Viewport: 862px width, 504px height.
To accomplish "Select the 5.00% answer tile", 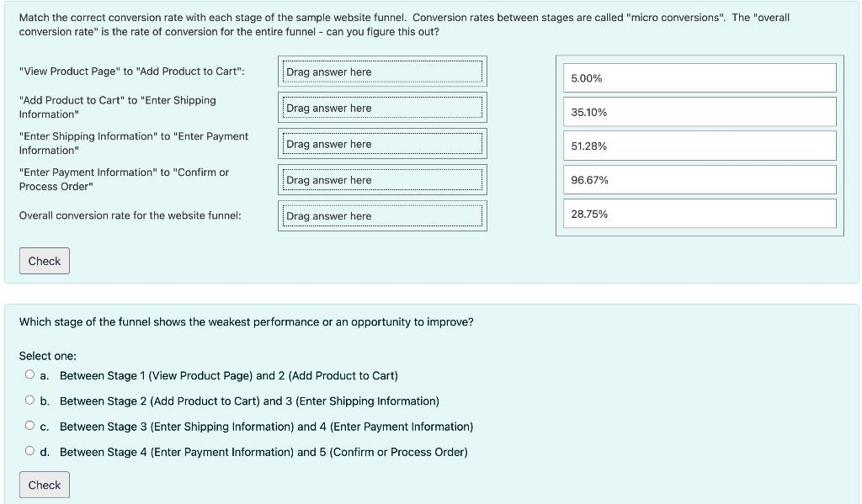I will [x=700, y=77].
